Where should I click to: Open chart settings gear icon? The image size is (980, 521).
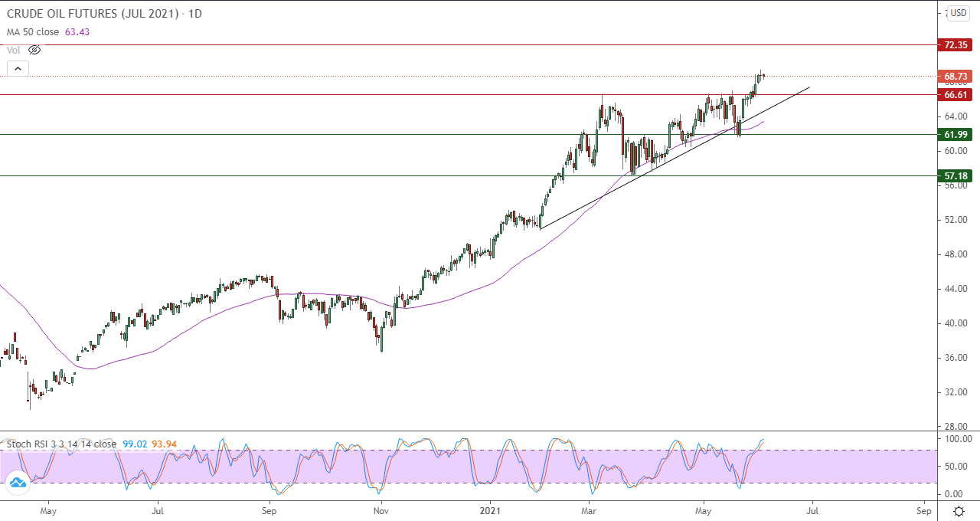[959, 511]
